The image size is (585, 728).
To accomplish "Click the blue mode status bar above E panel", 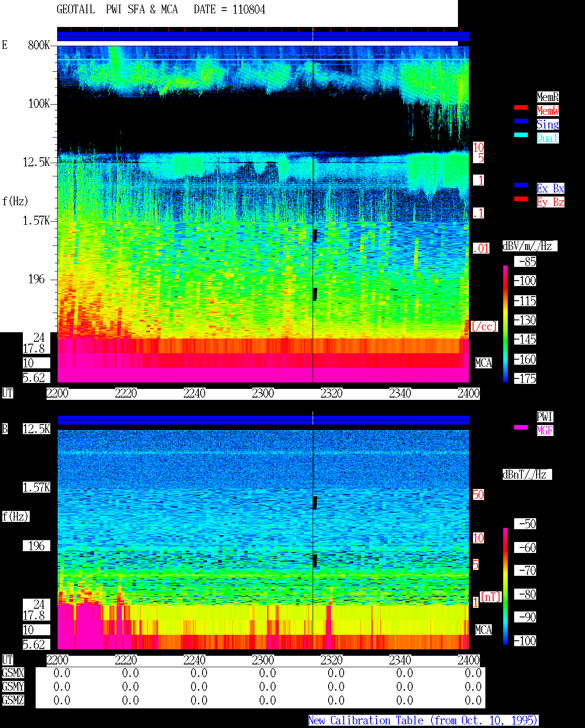I will click(x=263, y=36).
